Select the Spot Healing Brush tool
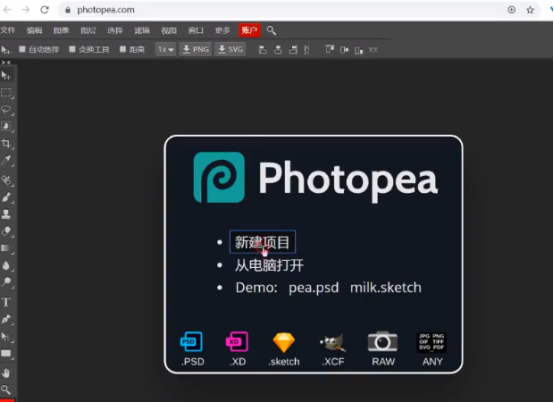Screen dimensions: 554x403 (6, 180)
